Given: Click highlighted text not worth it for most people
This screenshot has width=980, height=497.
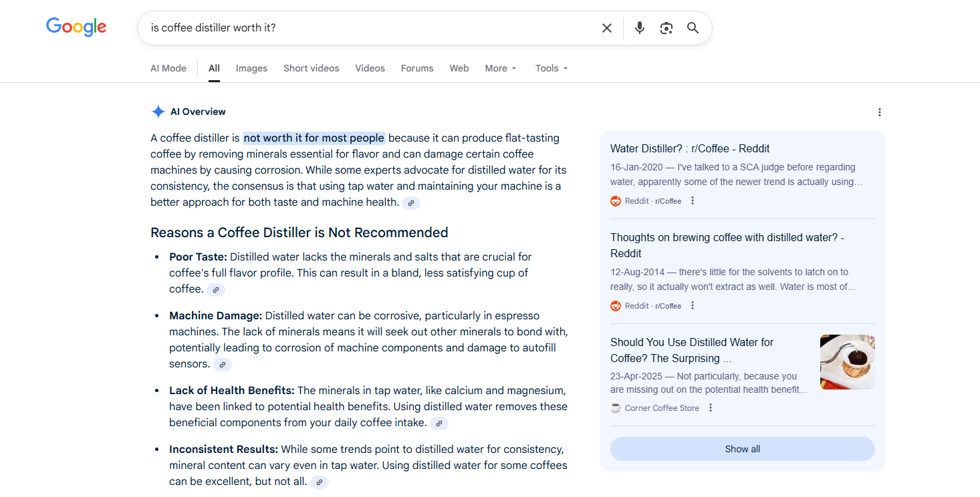Looking at the screenshot, I should pyautogui.click(x=314, y=138).
